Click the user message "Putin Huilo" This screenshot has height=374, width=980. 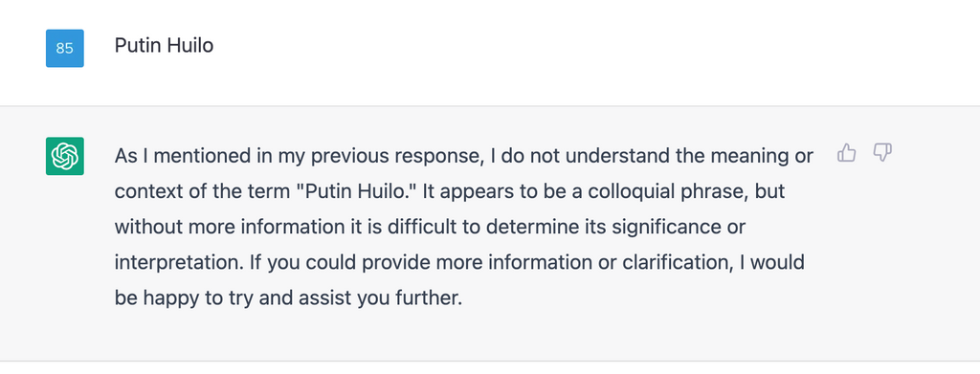point(164,46)
